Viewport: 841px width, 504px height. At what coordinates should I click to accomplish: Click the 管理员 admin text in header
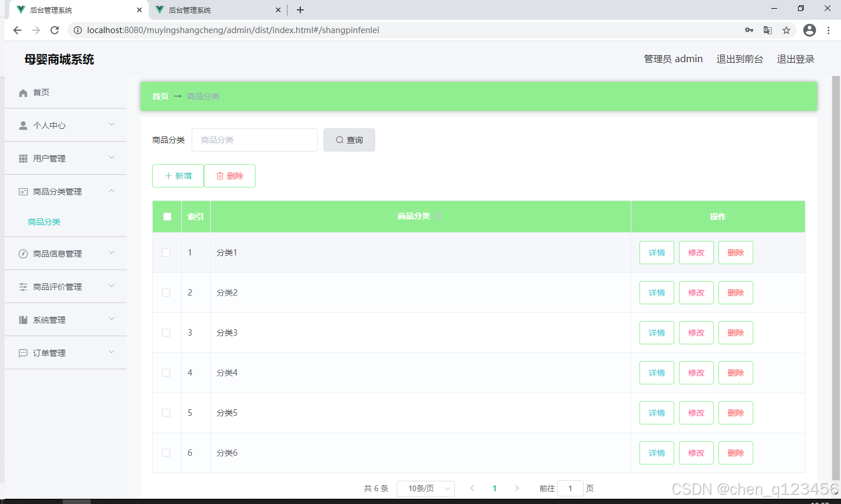pos(673,59)
